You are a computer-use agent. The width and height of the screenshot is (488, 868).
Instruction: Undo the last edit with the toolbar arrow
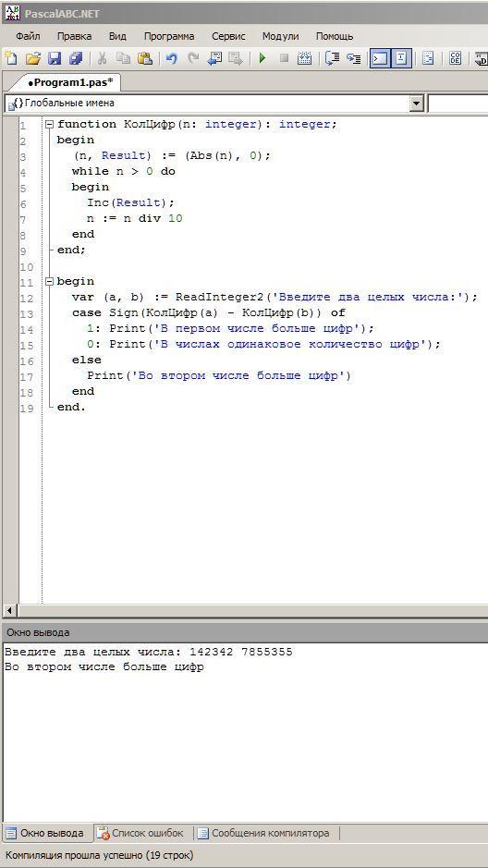click(172, 58)
